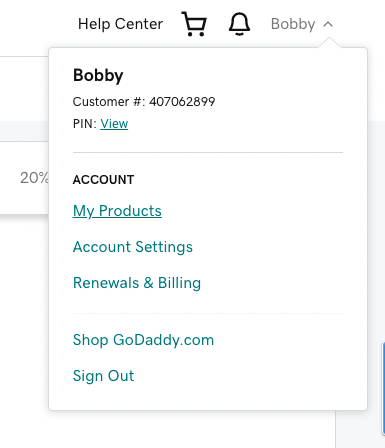View the account PIN
This screenshot has width=385, height=448.
click(114, 124)
